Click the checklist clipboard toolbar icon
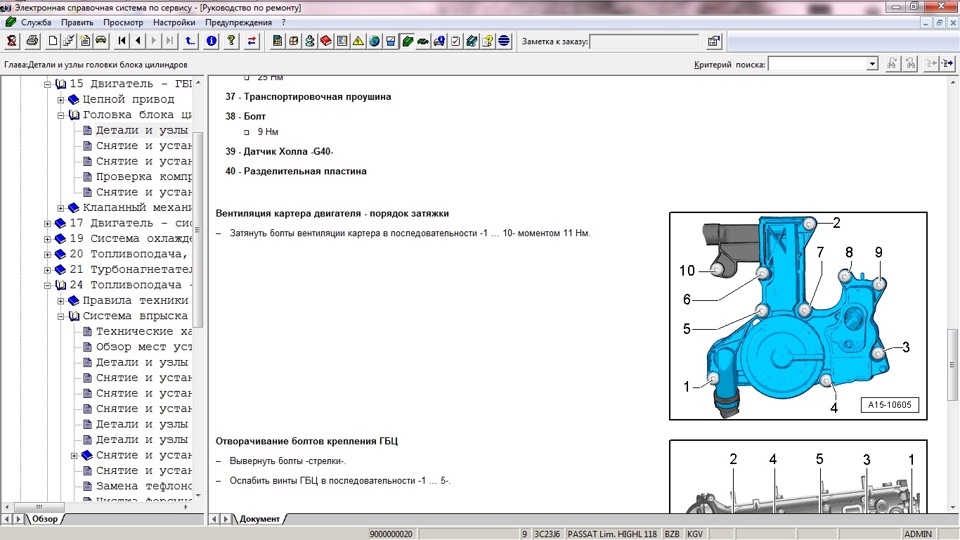The width and height of the screenshot is (960, 540). click(x=456, y=41)
